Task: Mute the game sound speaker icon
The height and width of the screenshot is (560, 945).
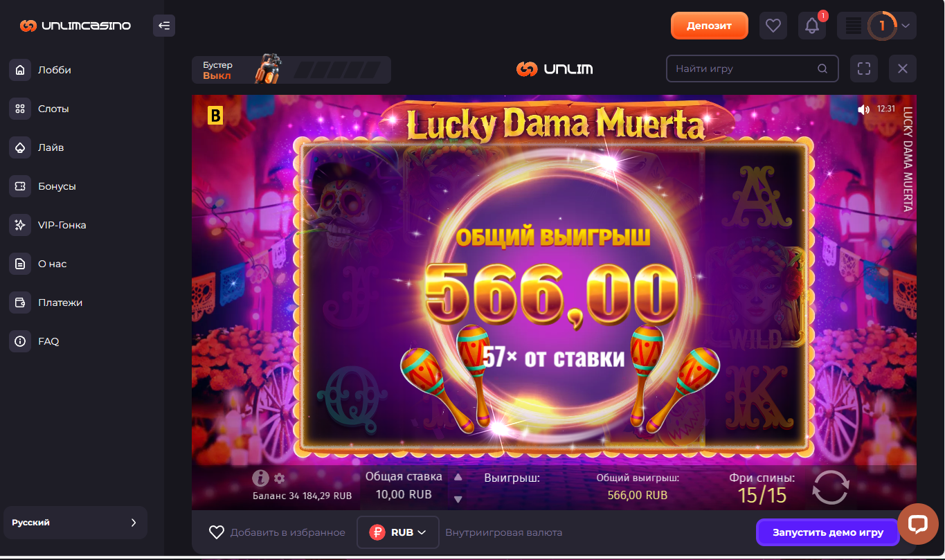Action: tap(863, 109)
